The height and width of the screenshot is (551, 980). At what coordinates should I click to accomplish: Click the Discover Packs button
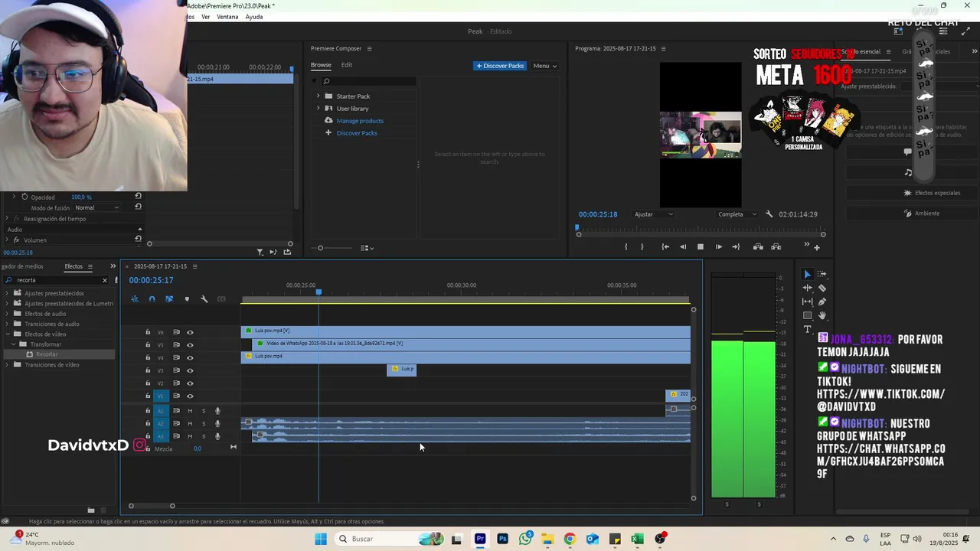[500, 66]
